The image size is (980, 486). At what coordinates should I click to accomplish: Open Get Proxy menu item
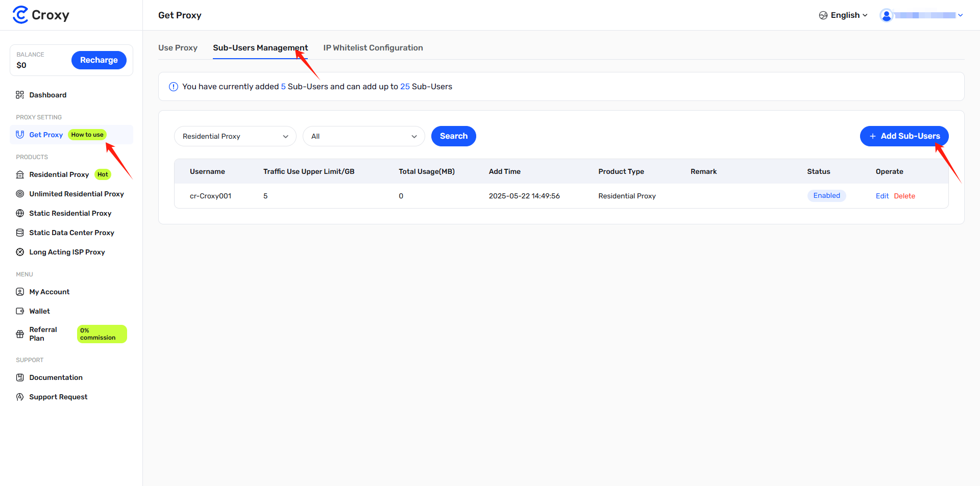(46, 135)
